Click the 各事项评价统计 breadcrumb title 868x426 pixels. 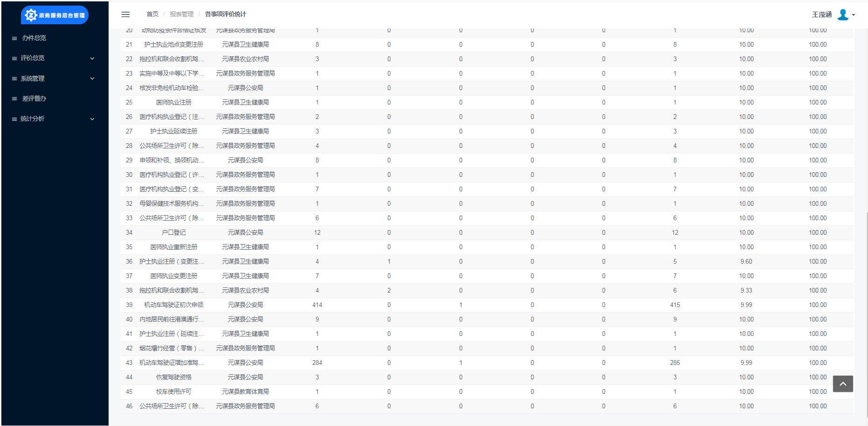pyautogui.click(x=226, y=14)
